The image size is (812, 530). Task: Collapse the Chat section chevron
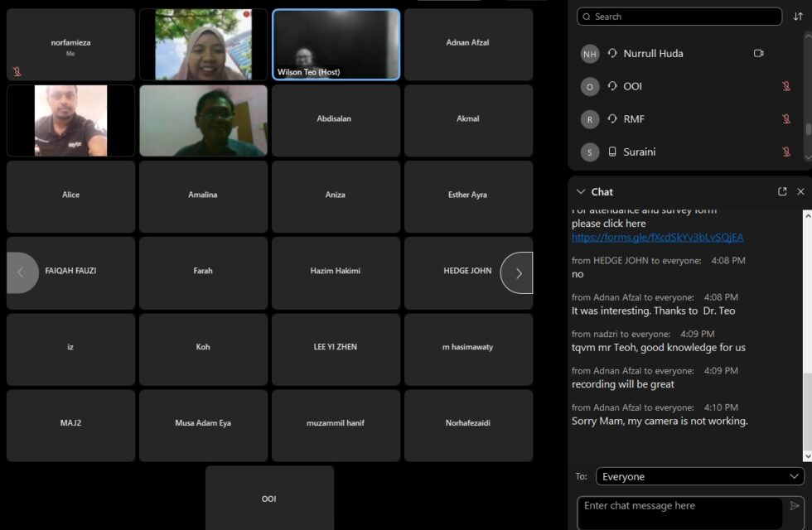click(579, 191)
